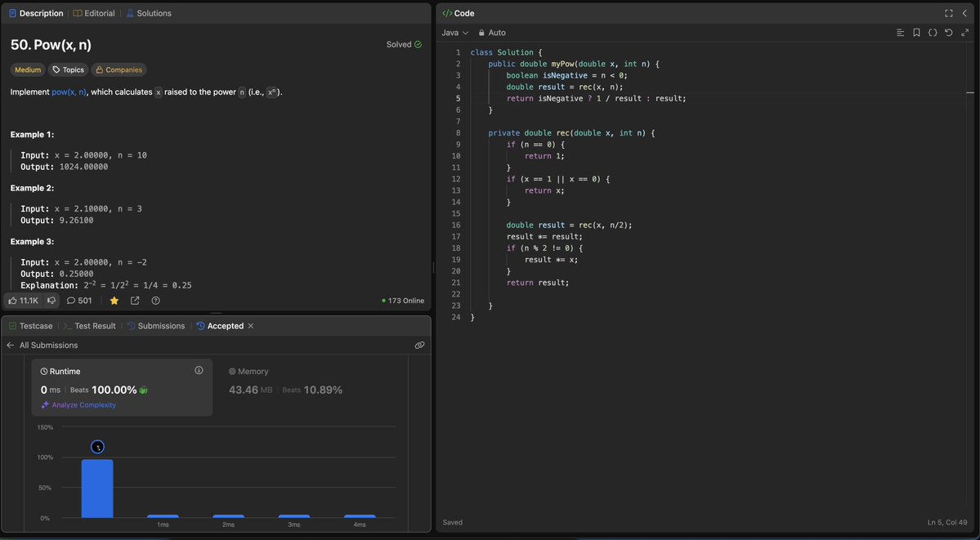Click the 'class Solution {' line
The width and height of the screenshot is (980, 540).
coord(506,52)
